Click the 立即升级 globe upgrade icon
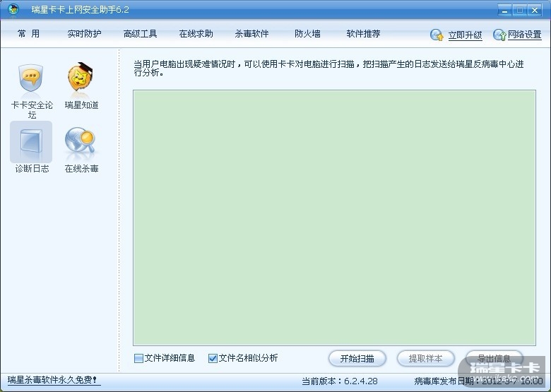Image resolution: width=551 pixels, height=392 pixels. [437, 35]
